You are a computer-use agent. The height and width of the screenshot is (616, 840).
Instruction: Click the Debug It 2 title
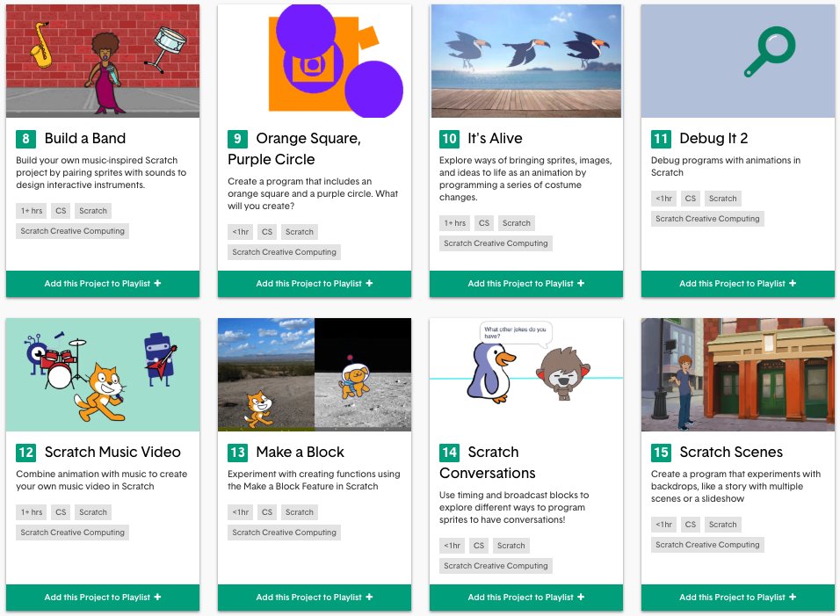click(713, 138)
